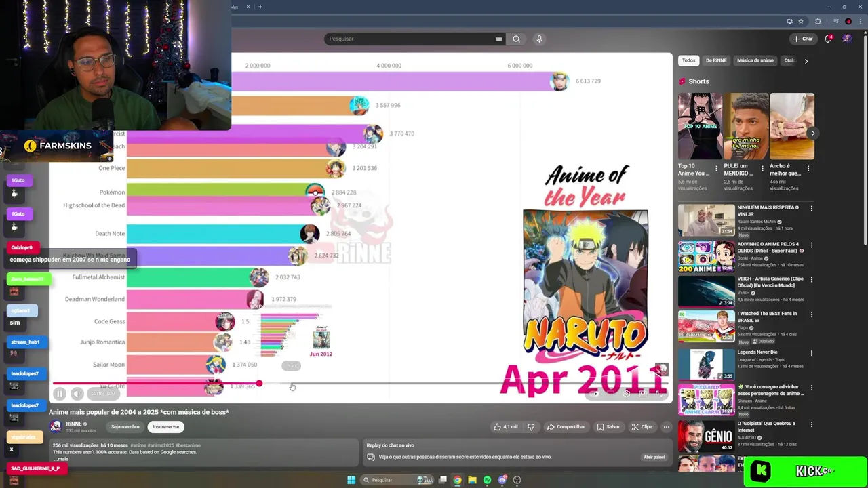Select the De RiNNE filter chip
The height and width of the screenshot is (488, 868).
point(716,60)
